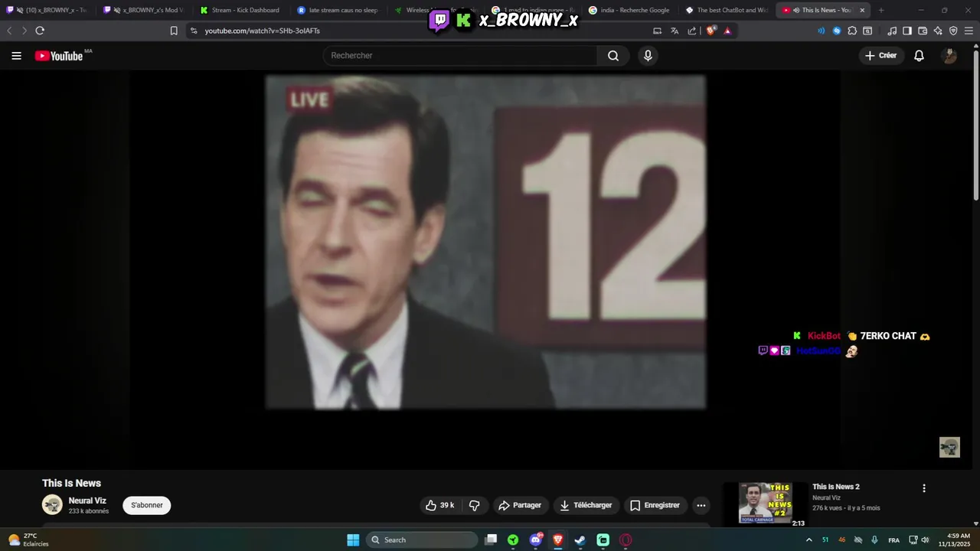The width and height of the screenshot is (980, 551).
Task: Close the This Is News YouTube tab
Action: click(862, 10)
